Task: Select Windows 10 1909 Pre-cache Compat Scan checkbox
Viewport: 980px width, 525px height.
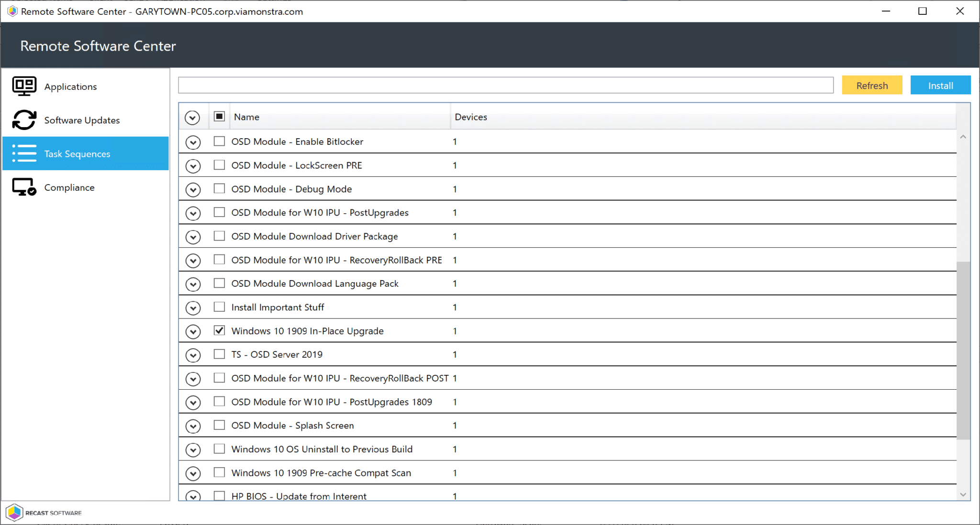Action: click(x=219, y=472)
